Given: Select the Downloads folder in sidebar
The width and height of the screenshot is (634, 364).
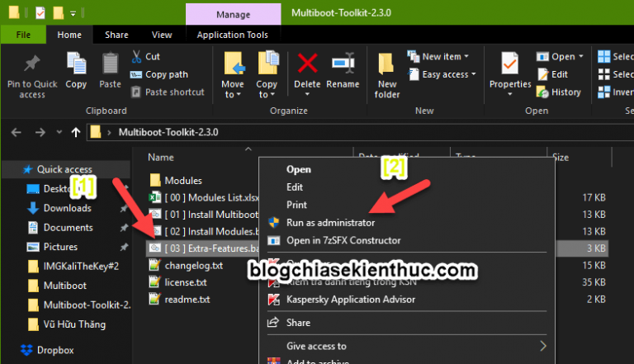Looking at the screenshot, I should coord(67,208).
